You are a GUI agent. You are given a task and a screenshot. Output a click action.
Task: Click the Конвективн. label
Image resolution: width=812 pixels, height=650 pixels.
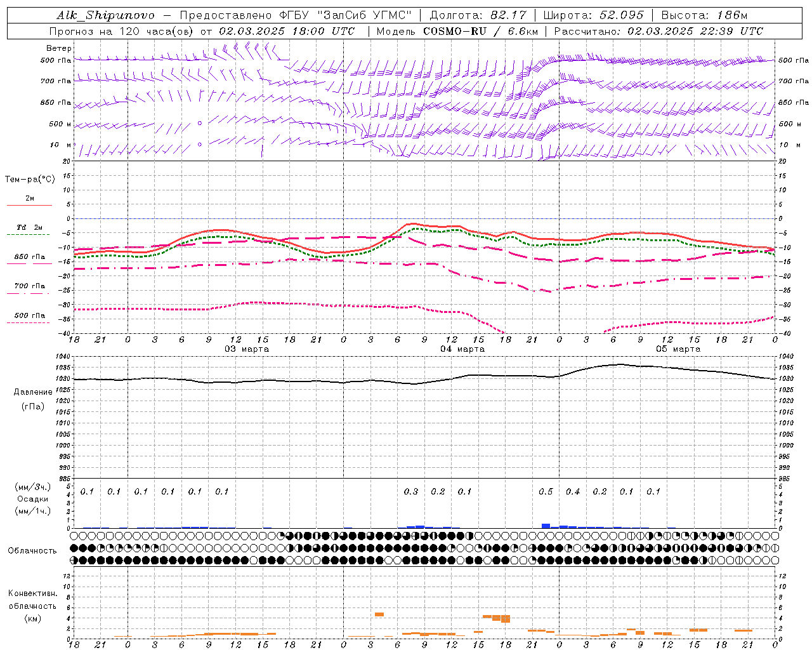click(x=33, y=594)
